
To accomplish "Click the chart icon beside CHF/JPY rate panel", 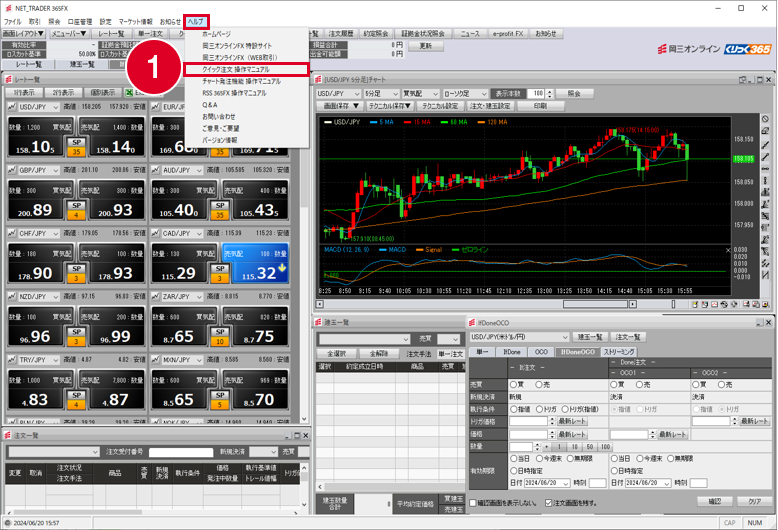I will pyautogui.click(x=12, y=233).
